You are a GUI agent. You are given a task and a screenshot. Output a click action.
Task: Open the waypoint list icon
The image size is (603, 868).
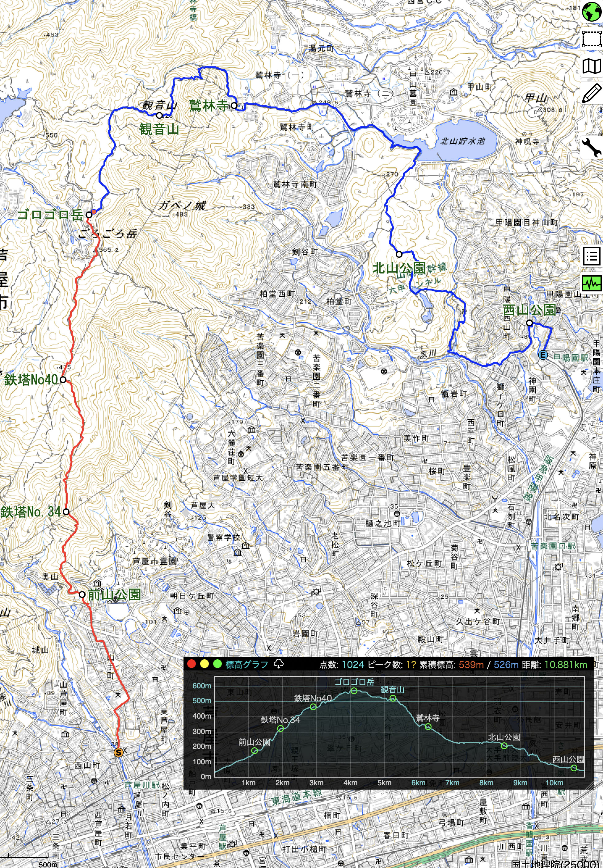click(x=591, y=257)
